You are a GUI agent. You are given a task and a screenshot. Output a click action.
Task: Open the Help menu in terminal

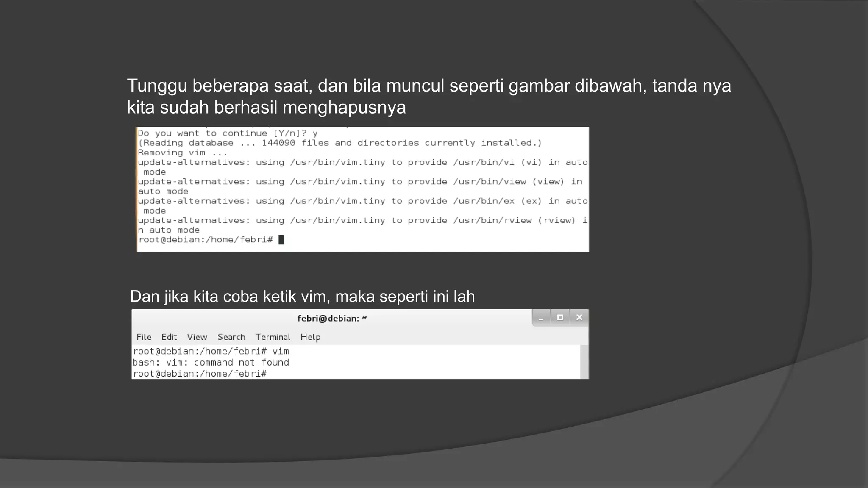click(x=310, y=337)
